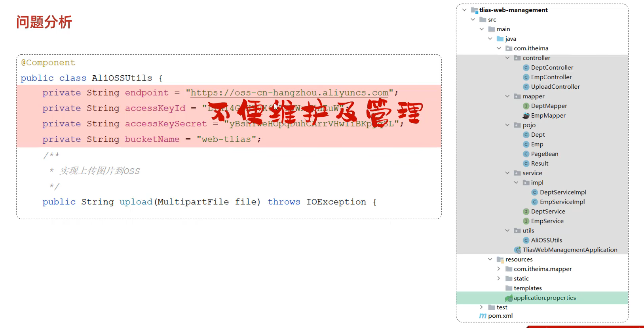Screen dimensions: 644x328
Task: Click the pom.xml Maven icon
Action: coord(483,316)
